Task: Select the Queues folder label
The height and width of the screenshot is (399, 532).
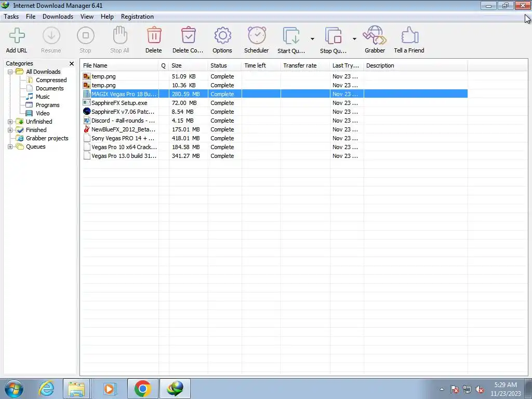Action: click(36, 147)
